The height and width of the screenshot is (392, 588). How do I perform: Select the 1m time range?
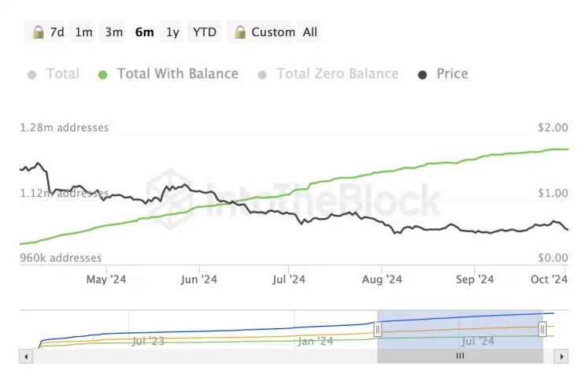(83, 32)
